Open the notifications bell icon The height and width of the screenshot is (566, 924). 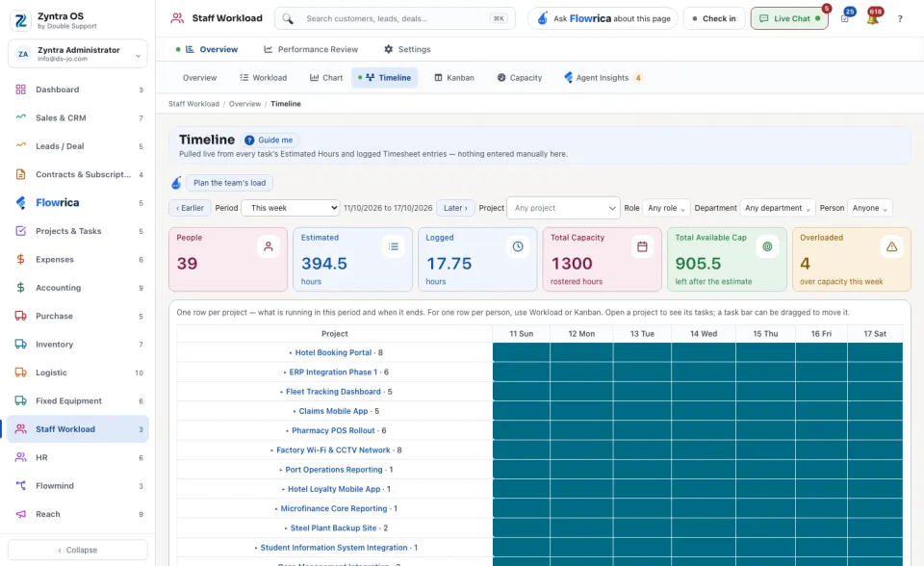click(873, 18)
